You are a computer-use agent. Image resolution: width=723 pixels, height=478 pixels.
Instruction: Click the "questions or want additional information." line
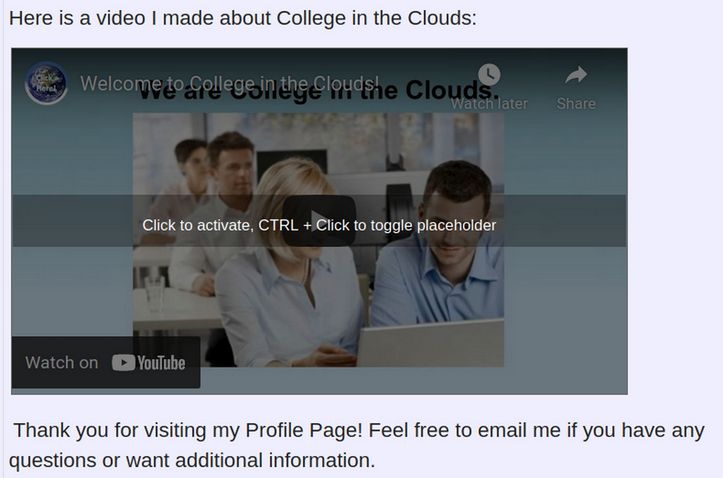192,461
